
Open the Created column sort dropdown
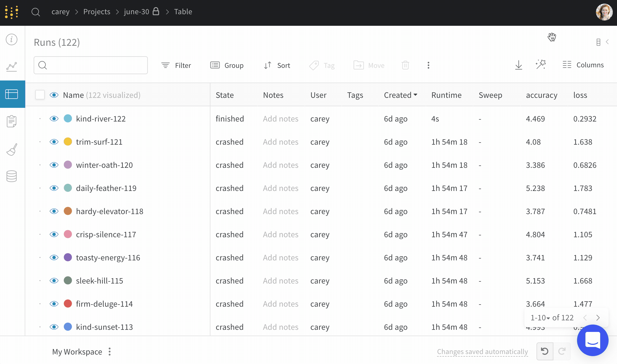(416, 95)
